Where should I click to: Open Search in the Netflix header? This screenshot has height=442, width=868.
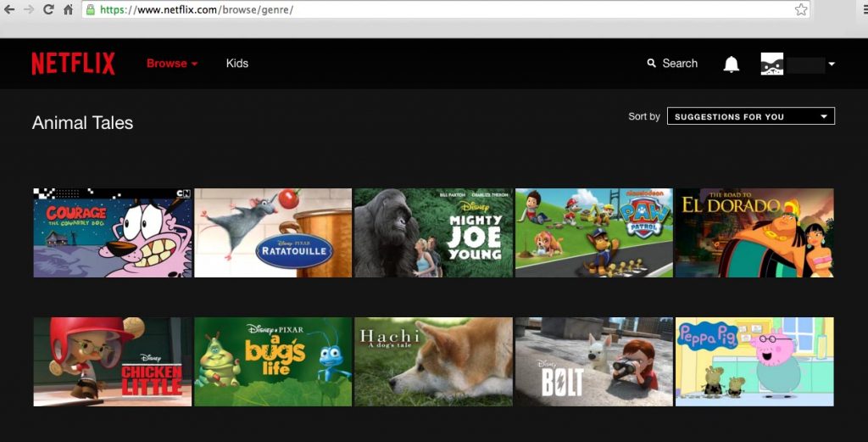(x=672, y=64)
